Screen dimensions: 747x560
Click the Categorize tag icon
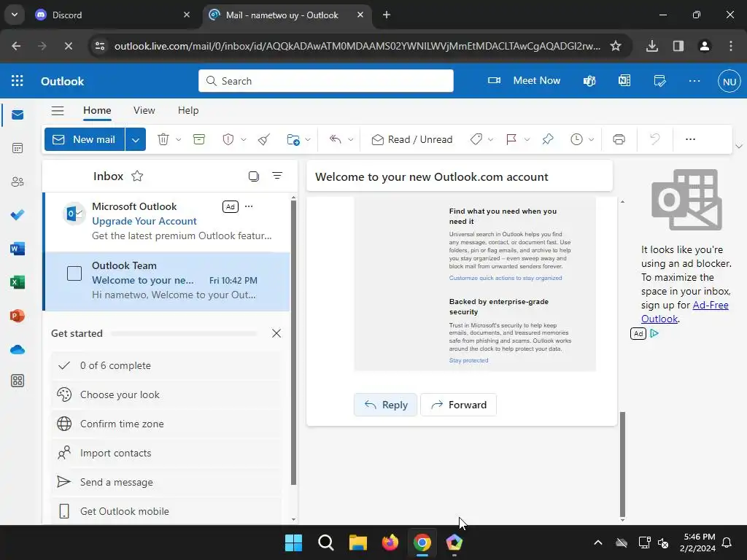476,139
